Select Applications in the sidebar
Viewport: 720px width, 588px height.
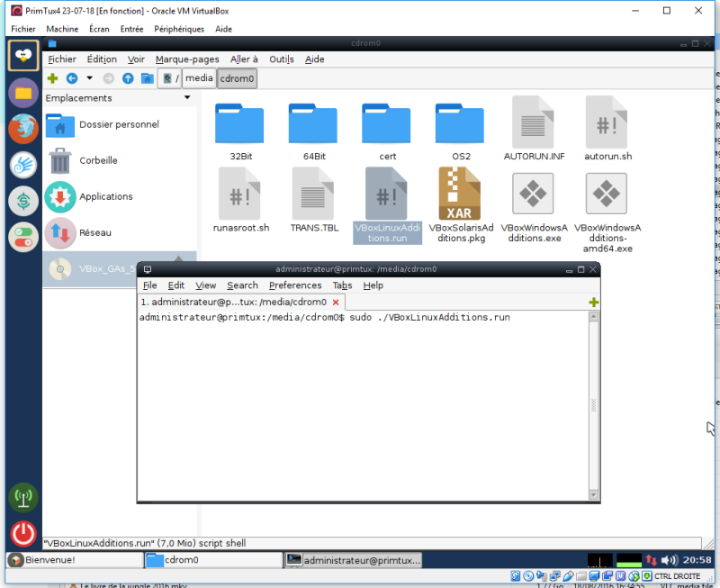[120, 196]
